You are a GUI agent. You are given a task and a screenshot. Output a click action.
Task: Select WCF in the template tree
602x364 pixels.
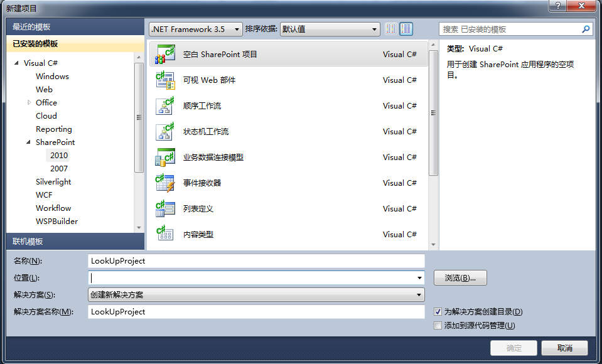pos(44,195)
